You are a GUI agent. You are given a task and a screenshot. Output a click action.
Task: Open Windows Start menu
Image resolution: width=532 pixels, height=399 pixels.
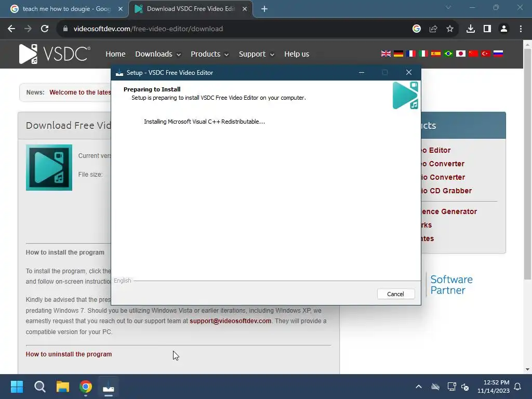coord(17,387)
